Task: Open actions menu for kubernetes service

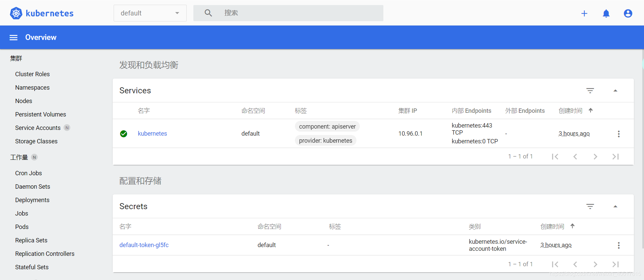Action: (x=618, y=134)
